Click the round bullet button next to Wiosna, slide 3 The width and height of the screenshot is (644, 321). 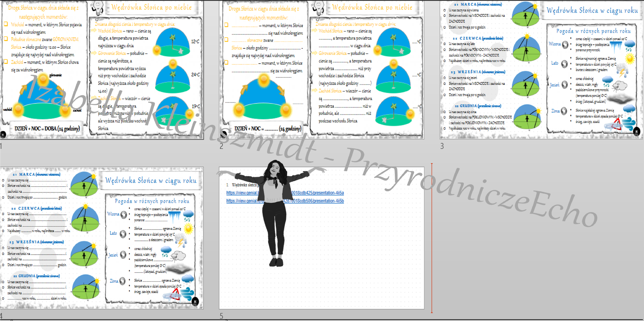pos(565,45)
